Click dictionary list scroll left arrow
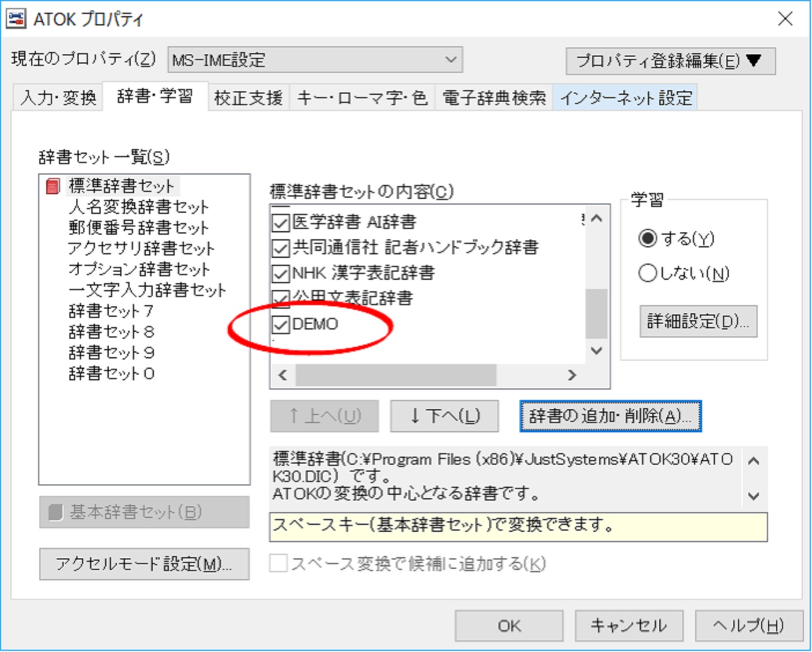812x652 pixels. click(283, 375)
